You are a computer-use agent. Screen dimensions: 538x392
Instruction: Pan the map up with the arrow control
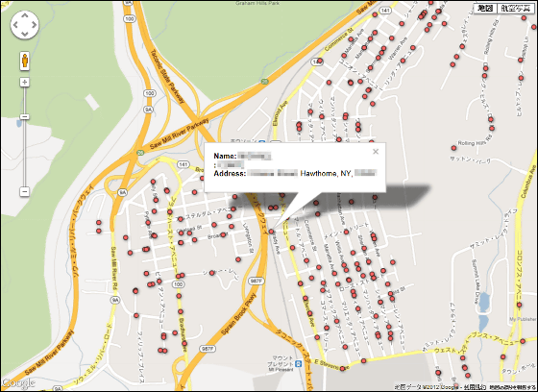pos(25,15)
